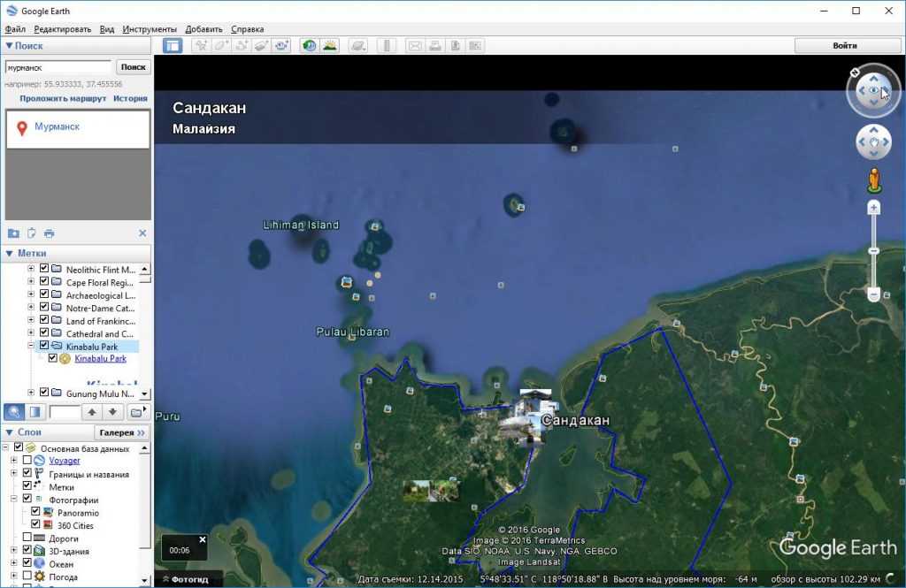Expand the Океан layer group
This screenshot has width=906, height=588.
click(x=14, y=562)
